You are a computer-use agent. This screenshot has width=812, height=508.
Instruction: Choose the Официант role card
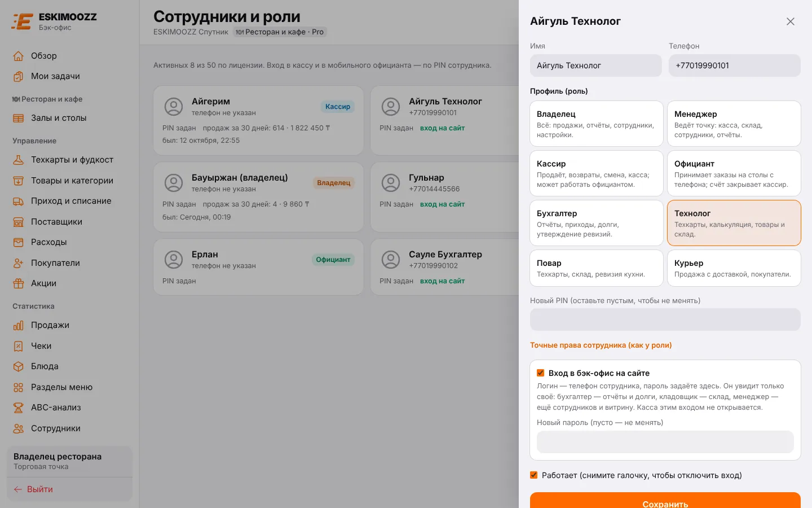(x=734, y=173)
